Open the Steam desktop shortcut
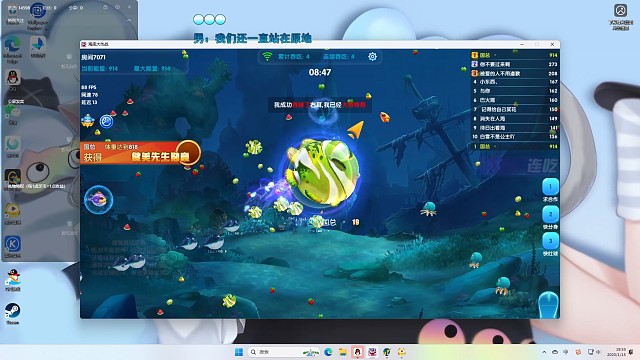The height and width of the screenshot is (360, 640). point(13,313)
